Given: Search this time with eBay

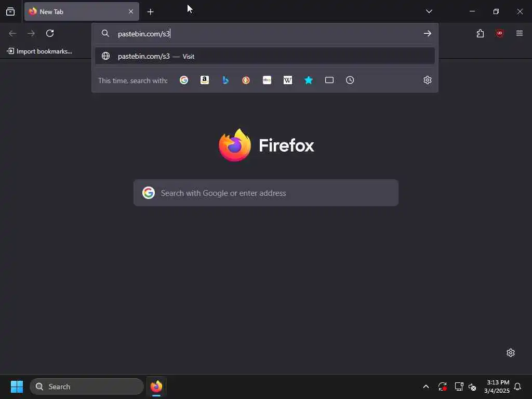Looking at the screenshot, I should click(267, 80).
